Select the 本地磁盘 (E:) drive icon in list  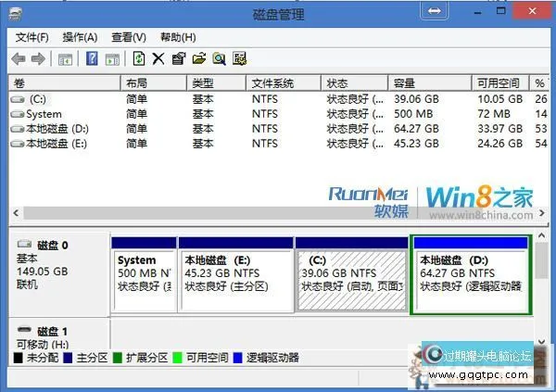click(x=18, y=144)
